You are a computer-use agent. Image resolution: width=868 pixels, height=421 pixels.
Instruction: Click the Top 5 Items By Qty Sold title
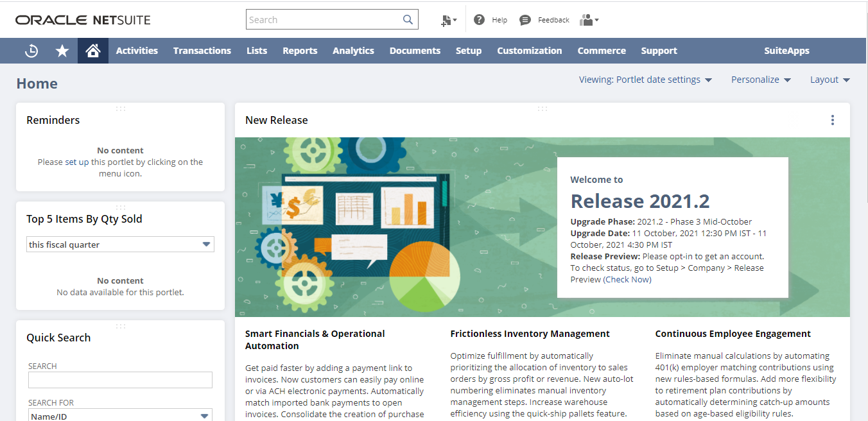click(84, 219)
